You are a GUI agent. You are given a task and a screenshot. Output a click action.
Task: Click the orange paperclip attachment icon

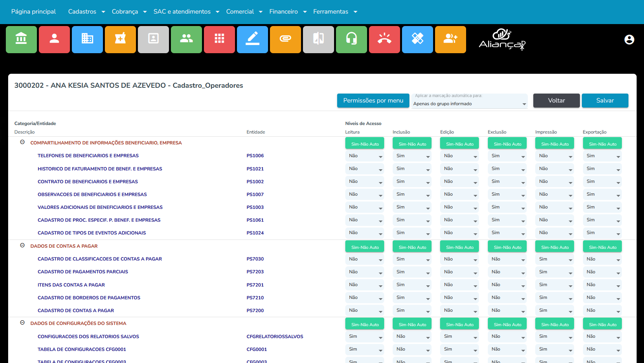coord(285,39)
